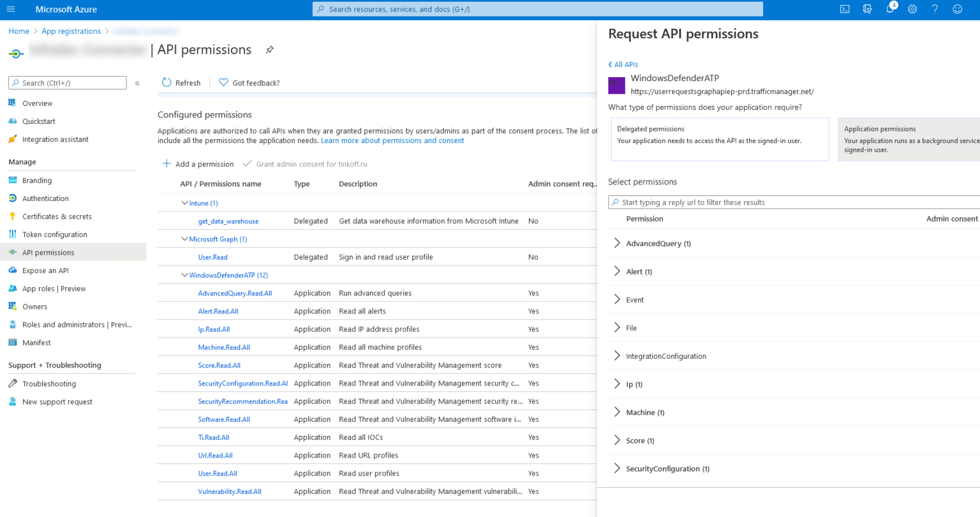The width and height of the screenshot is (980, 517).
Task: Open the portal hamburger menu
Action: coord(10,9)
